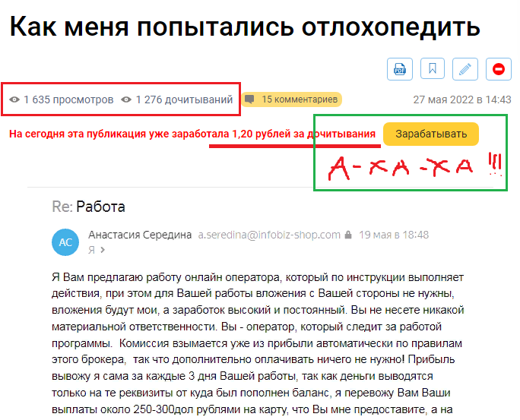Image resolution: width=520 pixels, height=420 pixels.
Task: Click the speech bubble comment icon
Action: (x=249, y=99)
